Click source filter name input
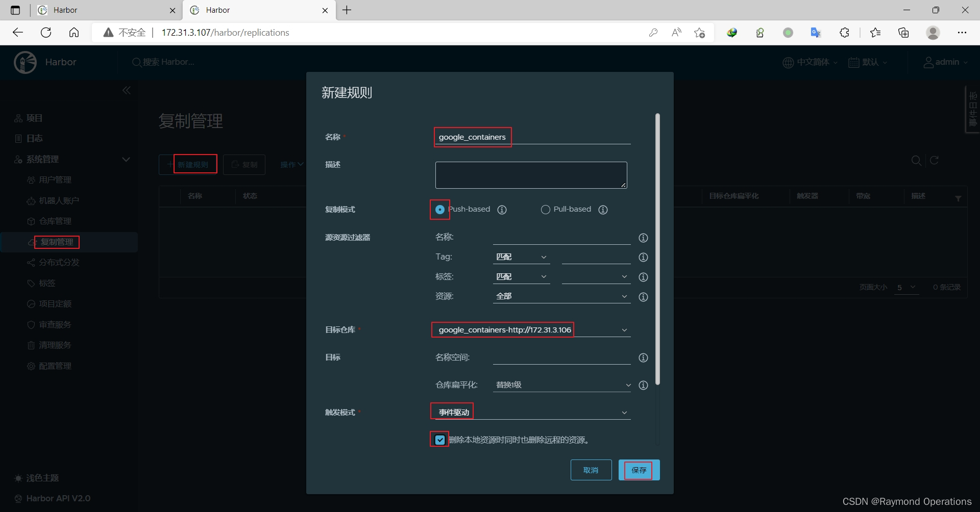 (562, 238)
